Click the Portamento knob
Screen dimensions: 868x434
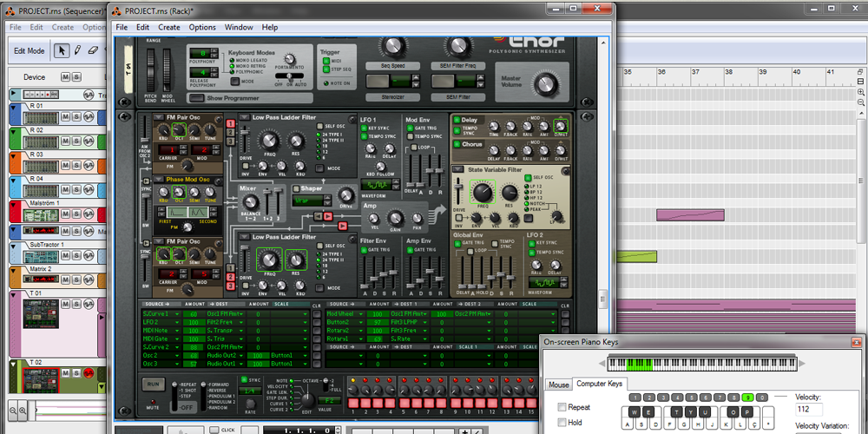288,60
